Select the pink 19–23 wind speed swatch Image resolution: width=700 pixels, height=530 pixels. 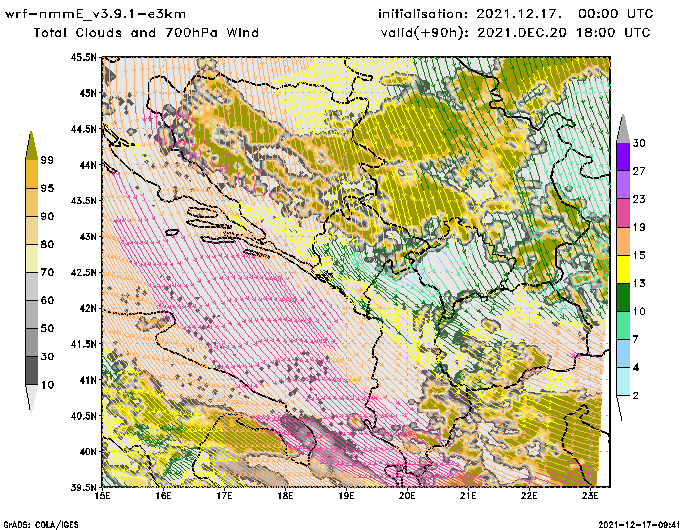(623, 213)
